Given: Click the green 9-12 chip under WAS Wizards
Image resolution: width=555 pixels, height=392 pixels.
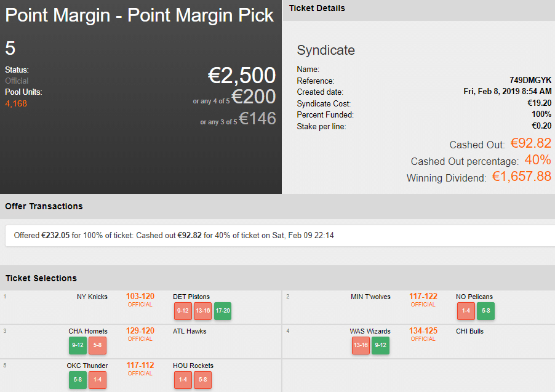Looking at the screenshot, I should (x=380, y=346).
